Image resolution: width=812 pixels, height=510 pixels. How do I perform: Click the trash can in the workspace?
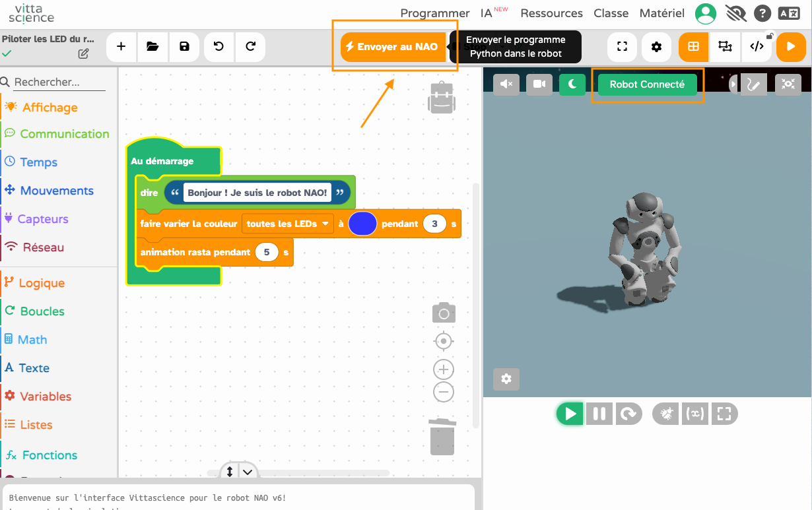(442, 436)
